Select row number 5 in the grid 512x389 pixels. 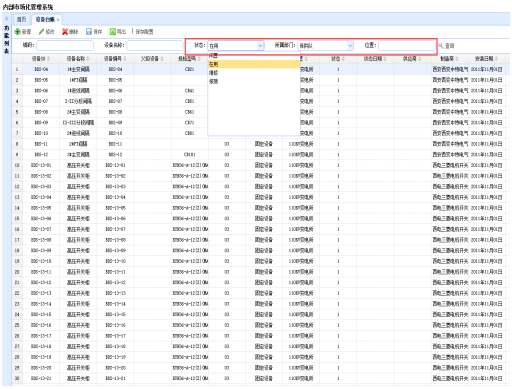[x=17, y=112]
